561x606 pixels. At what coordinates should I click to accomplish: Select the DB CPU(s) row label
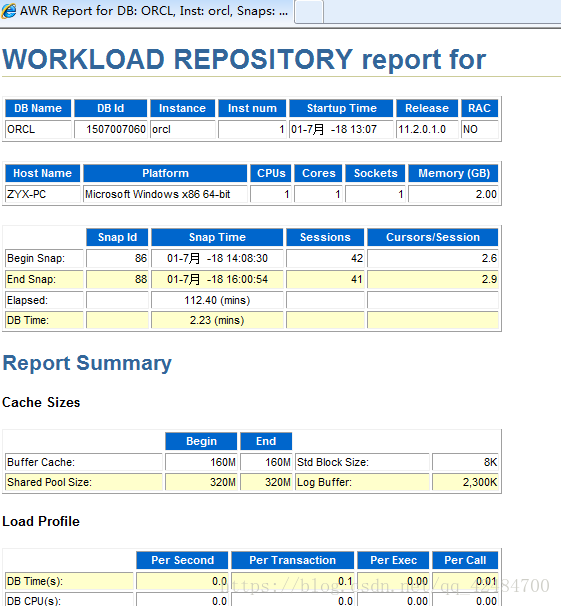(x=69, y=600)
